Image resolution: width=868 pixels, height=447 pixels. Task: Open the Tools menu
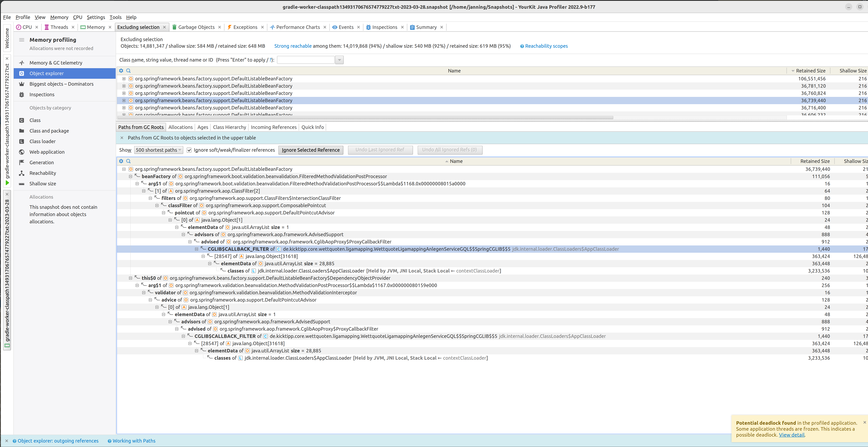click(x=116, y=17)
